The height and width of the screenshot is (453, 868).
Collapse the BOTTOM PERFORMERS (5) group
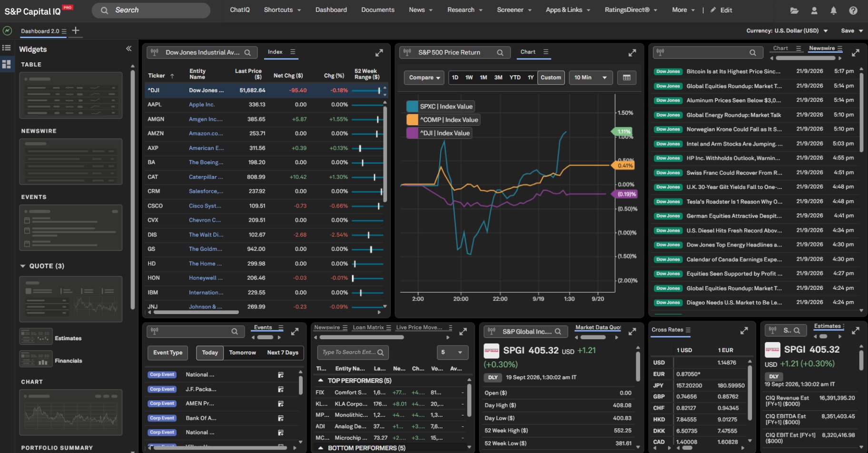(x=321, y=448)
